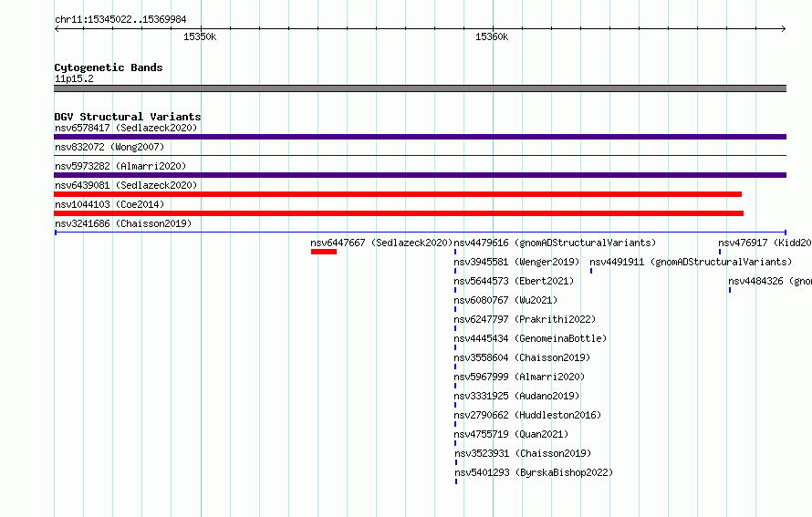This screenshot has width=812, height=517.
Task: Click the nsv1044103 (Coe2014) red bar
Action: [399, 213]
